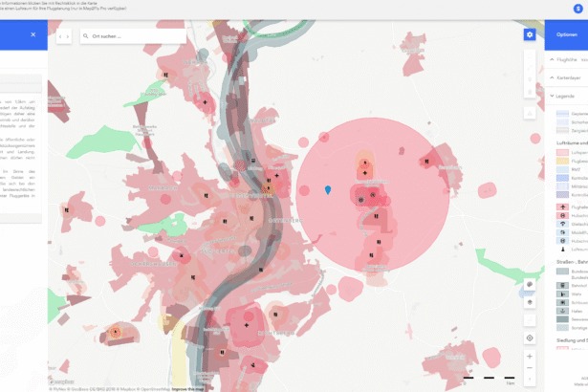Collapse the Kartenlayer section
Viewport: 588px width, 392px height.
[552, 76]
